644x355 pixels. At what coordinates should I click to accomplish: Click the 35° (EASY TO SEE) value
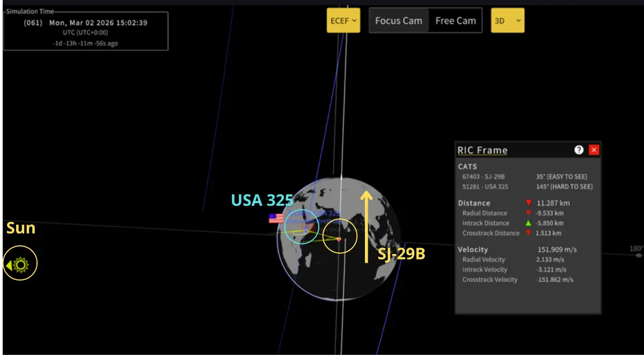(x=561, y=177)
